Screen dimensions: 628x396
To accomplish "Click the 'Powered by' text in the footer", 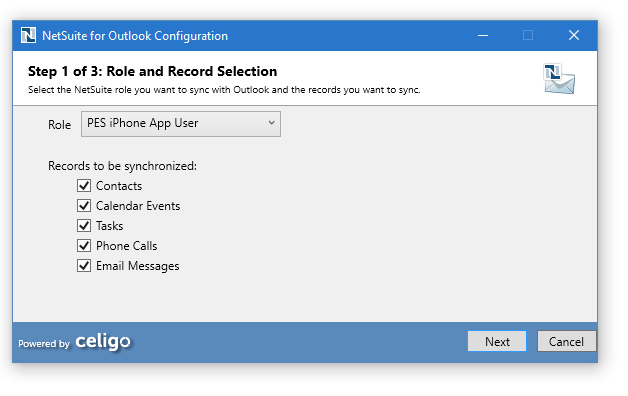I will click(x=44, y=344).
